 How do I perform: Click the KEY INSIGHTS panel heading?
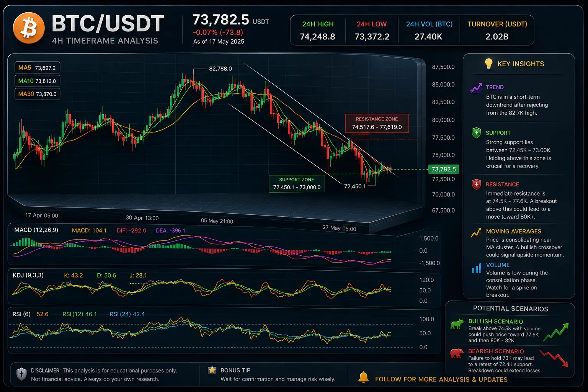point(521,64)
